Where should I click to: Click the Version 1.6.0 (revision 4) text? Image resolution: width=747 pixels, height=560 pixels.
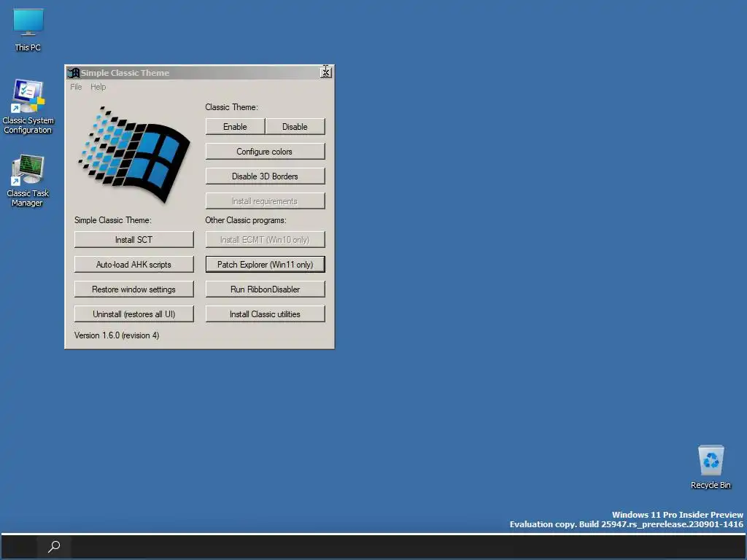pos(117,335)
